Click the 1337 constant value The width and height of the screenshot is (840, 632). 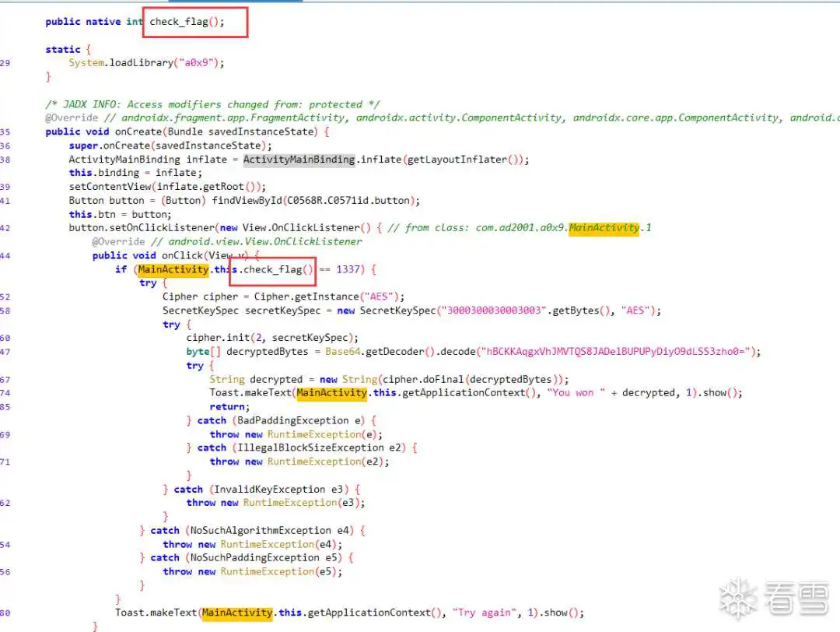tap(348, 269)
